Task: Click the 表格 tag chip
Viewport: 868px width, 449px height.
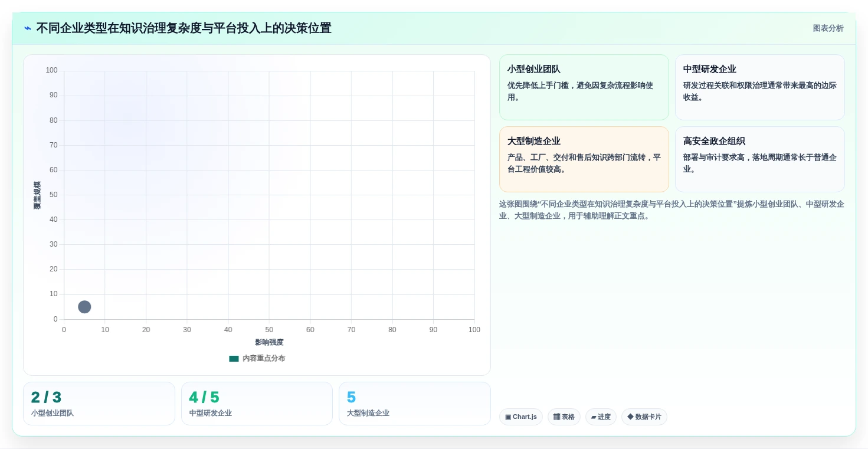Action: (564, 417)
